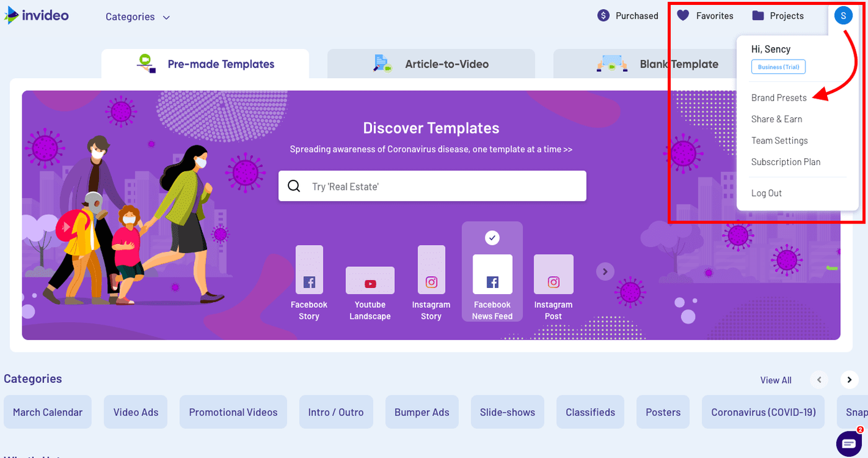Click the Business (Trial) plan badge
The image size is (868, 458).
[x=778, y=66]
